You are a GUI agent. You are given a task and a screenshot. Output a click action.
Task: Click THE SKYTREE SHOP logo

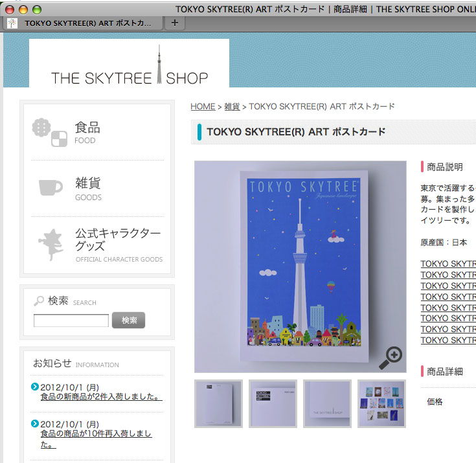click(130, 65)
